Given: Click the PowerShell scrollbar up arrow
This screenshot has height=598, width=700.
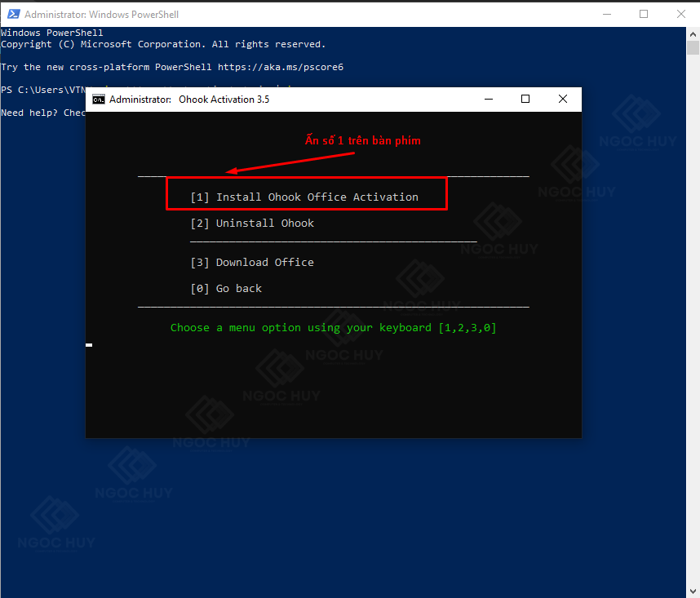Looking at the screenshot, I should click(x=693, y=34).
